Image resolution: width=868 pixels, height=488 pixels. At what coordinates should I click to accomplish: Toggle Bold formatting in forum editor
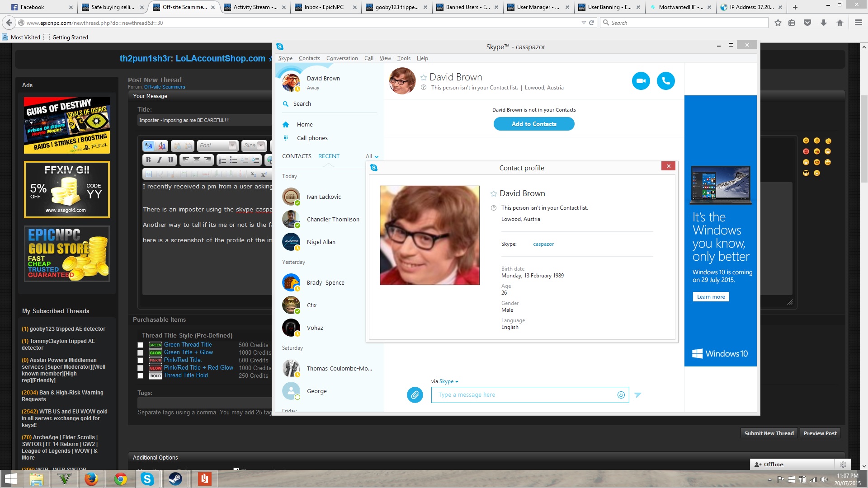point(148,160)
